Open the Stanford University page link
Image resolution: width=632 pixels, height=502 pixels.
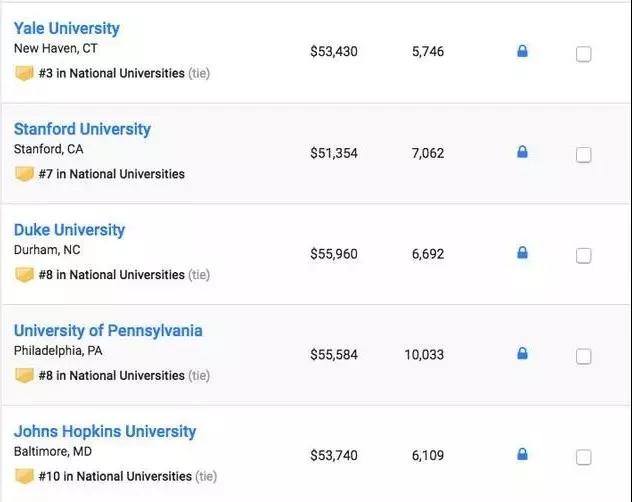coord(82,129)
